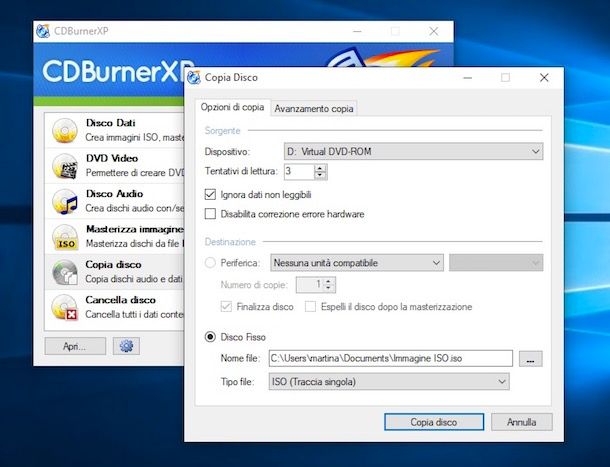This screenshot has width=610, height=467.
Task: Select the DVD Video clapperboard icon
Action: [x=65, y=166]
